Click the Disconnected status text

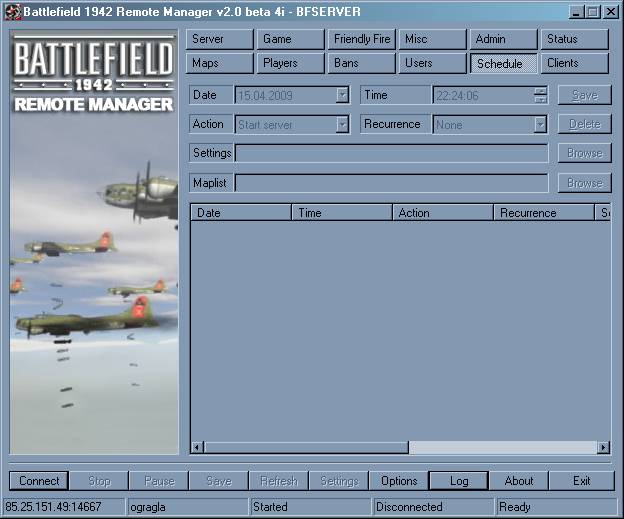(409, 507)
